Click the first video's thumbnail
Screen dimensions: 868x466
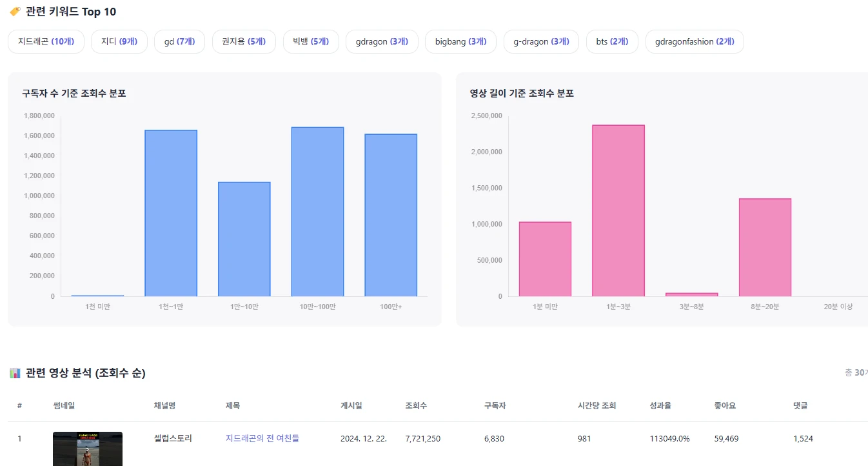[x=87, y=449]
